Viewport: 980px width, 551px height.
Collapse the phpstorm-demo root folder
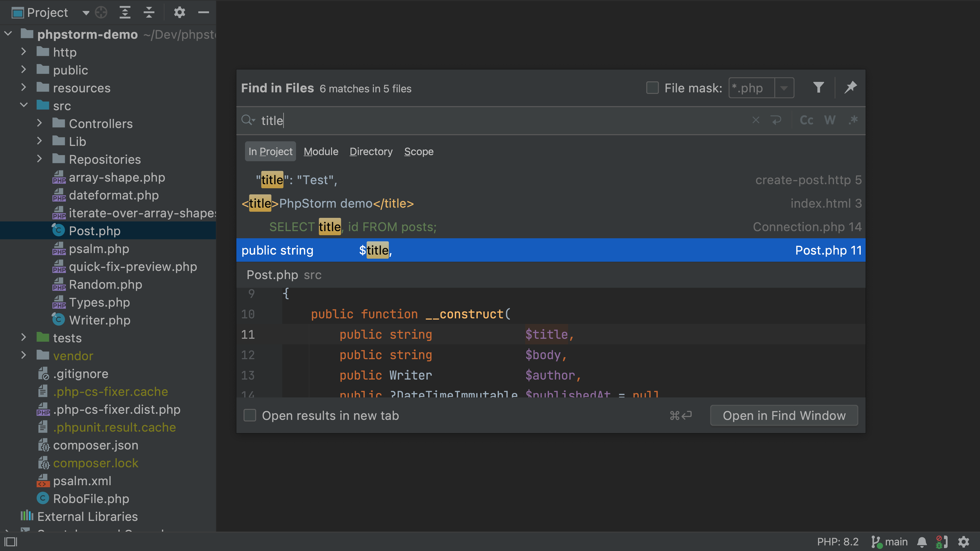[x=8, y=34]
